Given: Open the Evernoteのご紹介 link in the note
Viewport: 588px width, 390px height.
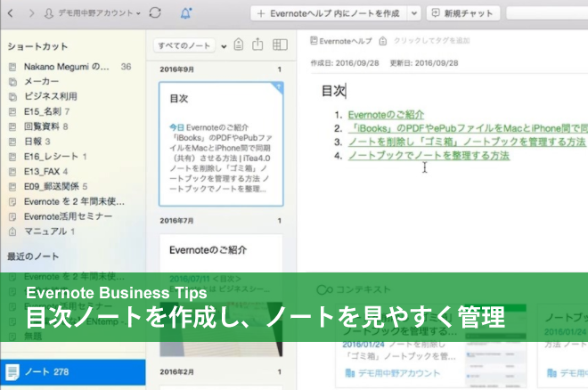Looking at the screenshot, I should pos(386,115).
